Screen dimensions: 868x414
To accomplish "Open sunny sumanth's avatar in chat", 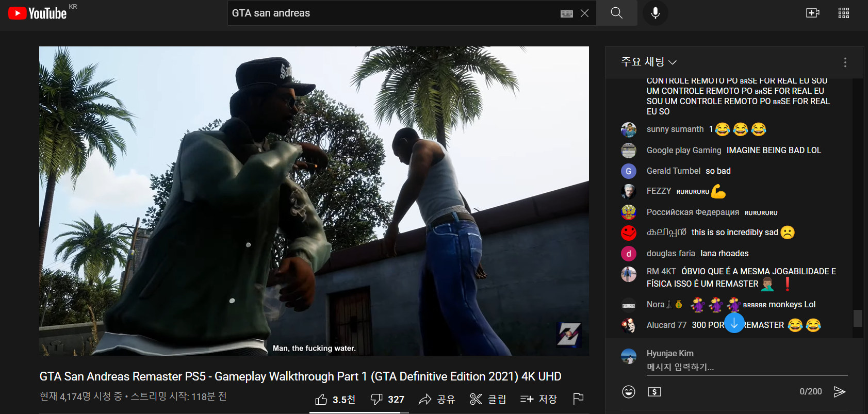I will pyautogui.click(x=628, y=129).
